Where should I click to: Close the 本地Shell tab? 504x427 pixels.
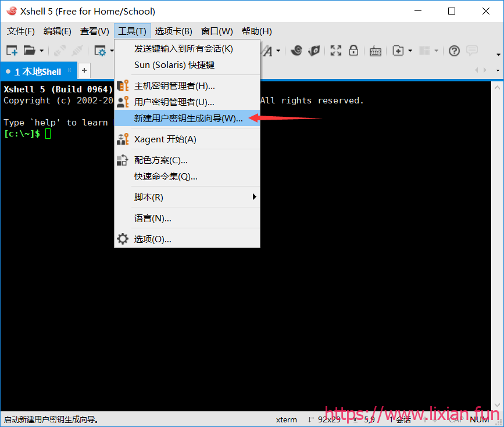point(69,70)
